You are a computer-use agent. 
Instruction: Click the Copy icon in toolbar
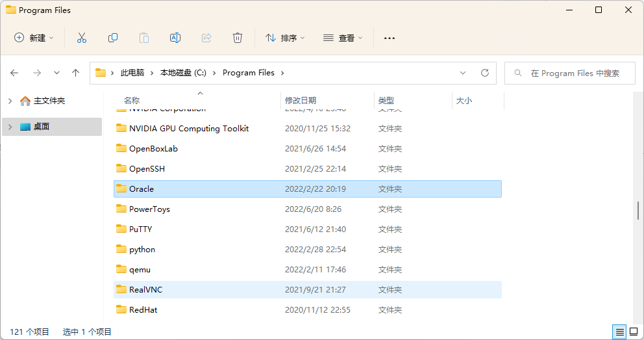(x=113, y=38)
